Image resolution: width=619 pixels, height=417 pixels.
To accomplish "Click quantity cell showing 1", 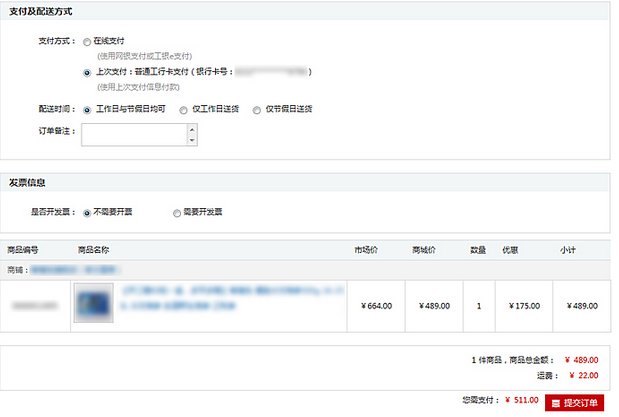I will click(479, 306).
